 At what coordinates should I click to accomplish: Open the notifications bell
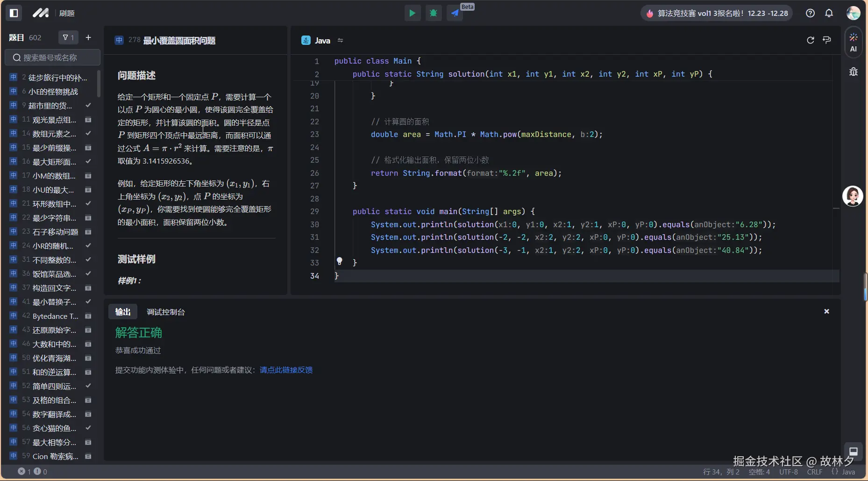[x=829, y=13]
